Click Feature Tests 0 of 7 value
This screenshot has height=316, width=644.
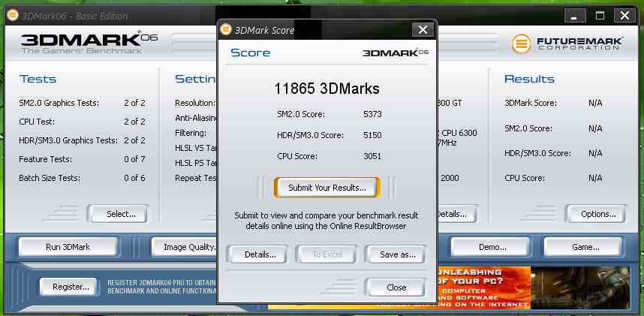134,159
